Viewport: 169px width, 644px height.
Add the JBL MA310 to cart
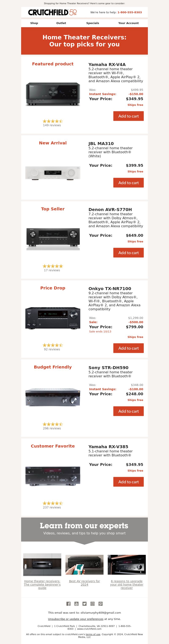[x=128, y=183]
